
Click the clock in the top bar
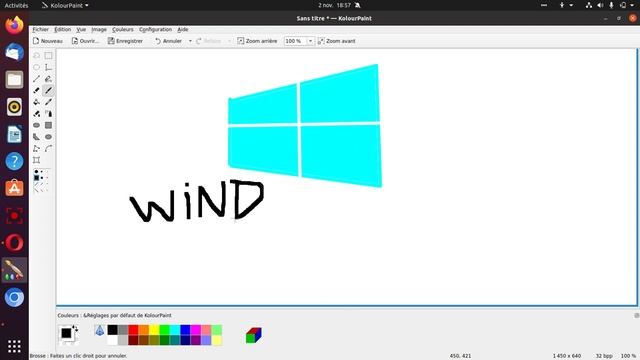point(334,5)
